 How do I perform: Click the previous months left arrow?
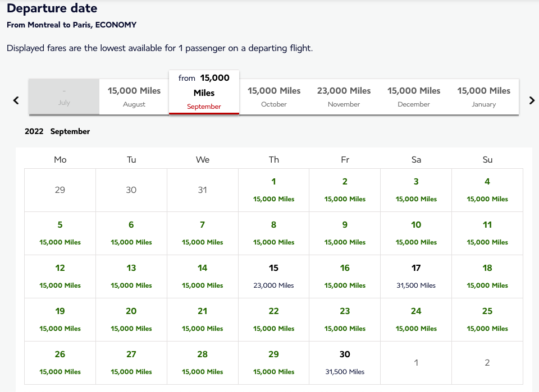tap(16, 100)
